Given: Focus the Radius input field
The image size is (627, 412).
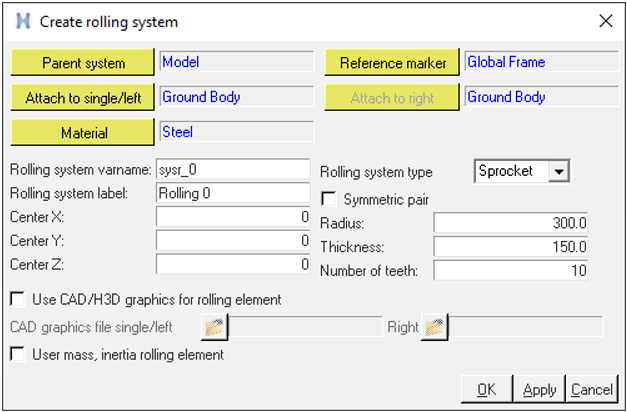Looking at the screenshot, I should pos(510,222).
